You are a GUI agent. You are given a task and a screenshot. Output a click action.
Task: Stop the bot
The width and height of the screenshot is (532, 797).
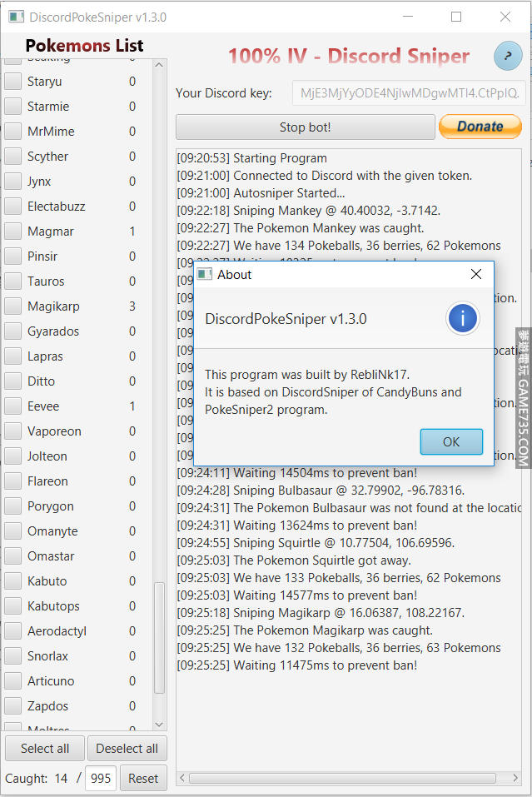[x=305, y=127]
